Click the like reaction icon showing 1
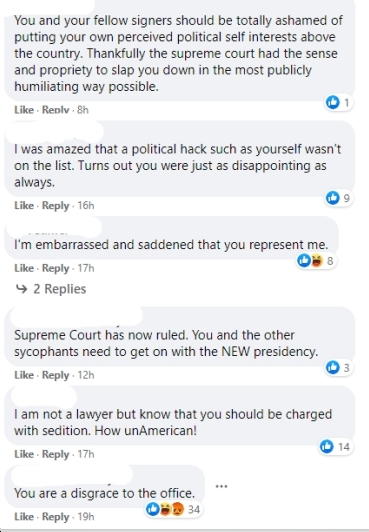Image resolution: width=369 pixels, height=532 pixels. 332,102
